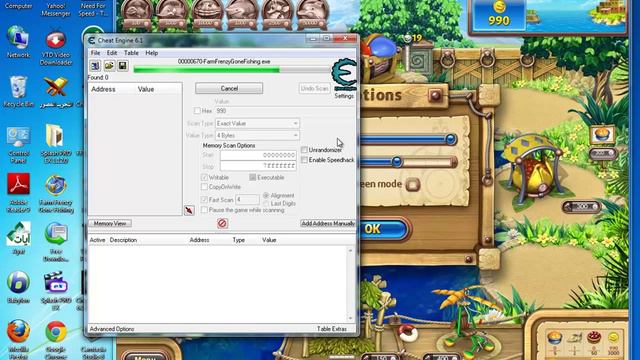This screenshot has height=360, width=640.
Task: Enable the Speedhack checkbox
Action: [304, 160]
